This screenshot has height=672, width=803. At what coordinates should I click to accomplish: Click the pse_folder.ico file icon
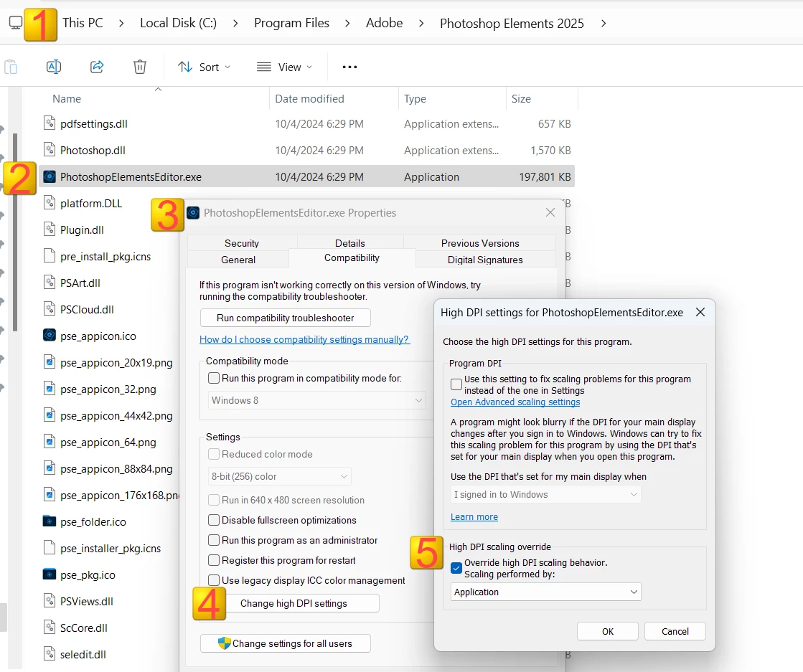(x=50, y=521)
